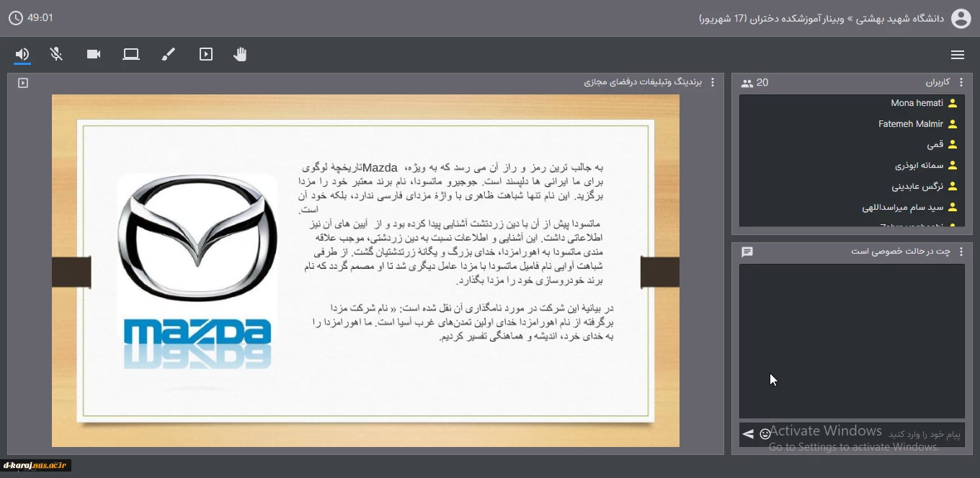Open the users panel options menu
The image size is (980, 478).
tap(961, 83)
